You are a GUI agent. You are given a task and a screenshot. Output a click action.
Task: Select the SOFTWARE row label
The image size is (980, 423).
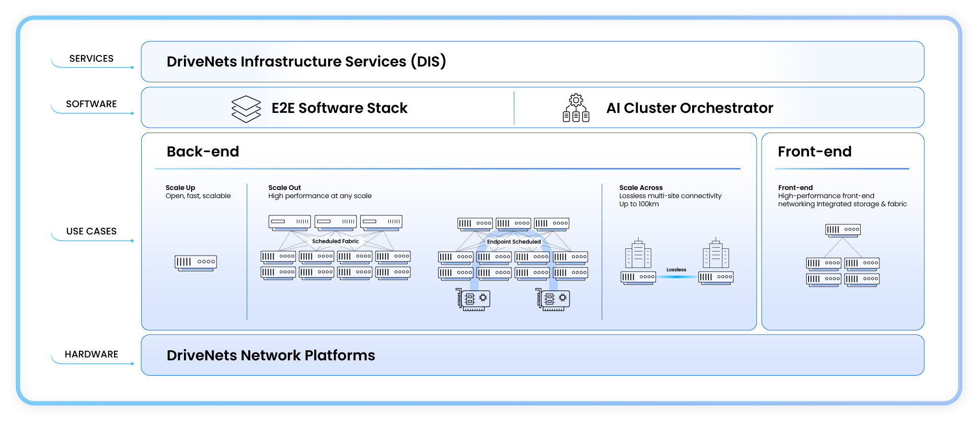pyautogui.click(x=91, y=104)
